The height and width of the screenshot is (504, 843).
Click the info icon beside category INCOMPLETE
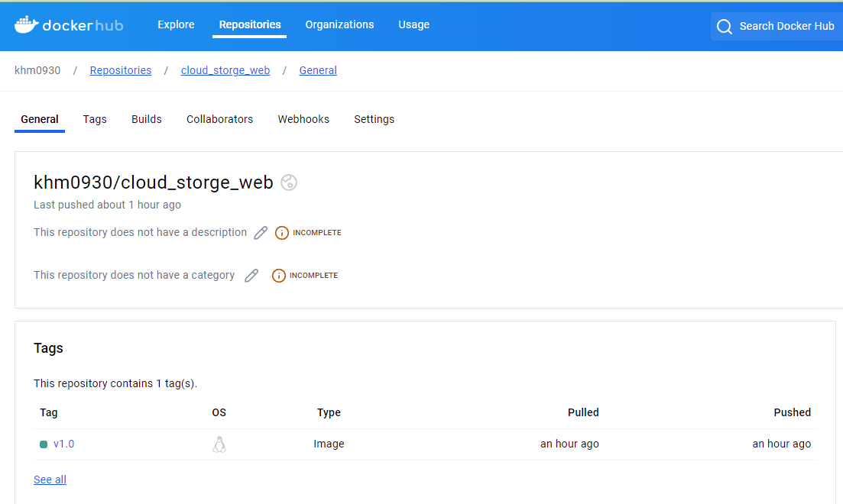click(x=278, y=276)
